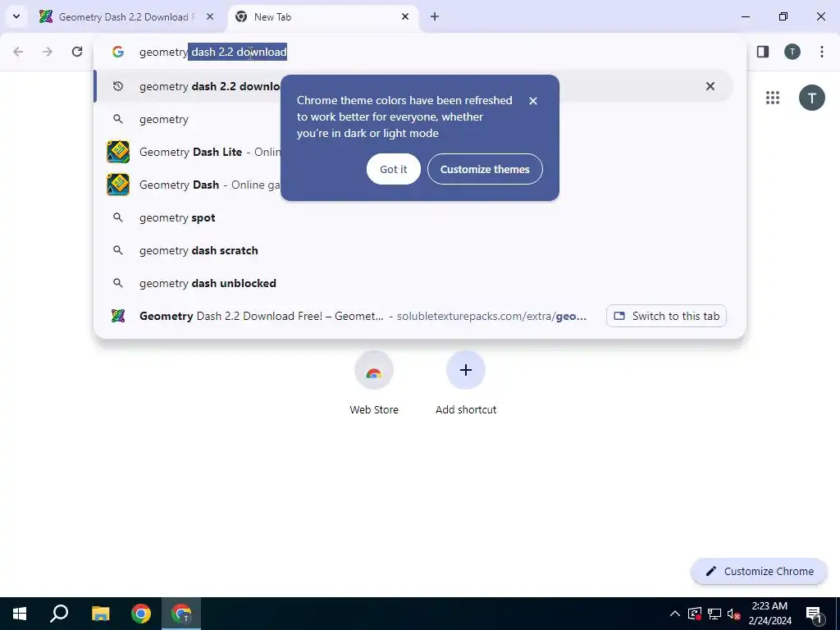Viewport: 840px width, 630px height.
Task: Open the taskbar clock showing 2:23 AM
Action: tap(769, 614)
